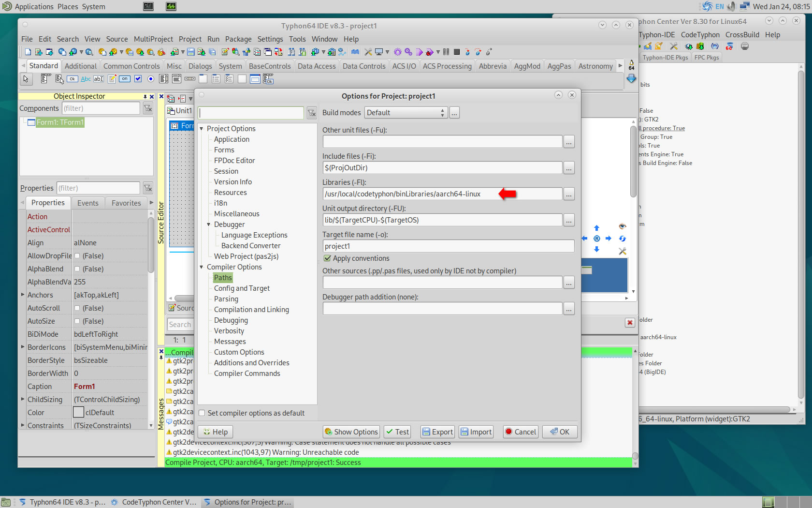812x508 pixels.
Task: Pick the TPopupMenu component icon
Action: point(59,79)
